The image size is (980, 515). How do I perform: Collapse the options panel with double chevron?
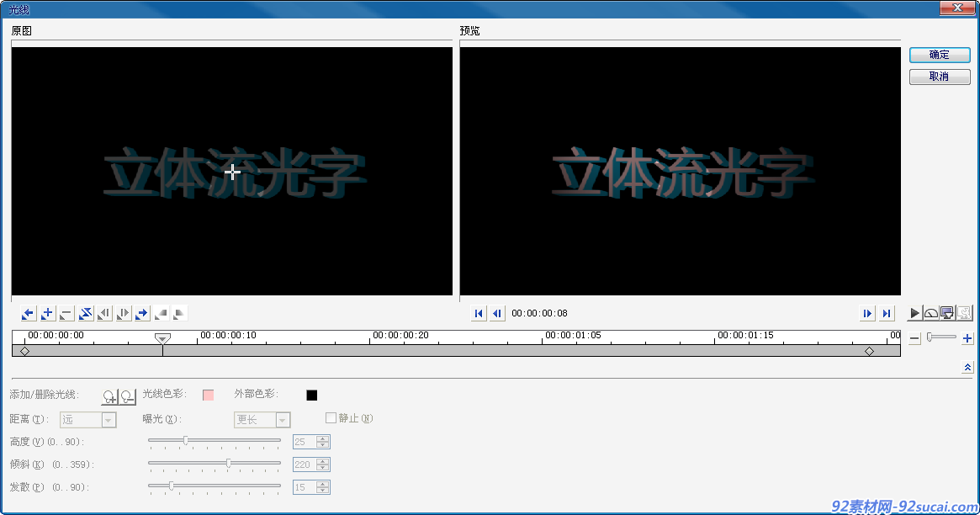point(967,368)
